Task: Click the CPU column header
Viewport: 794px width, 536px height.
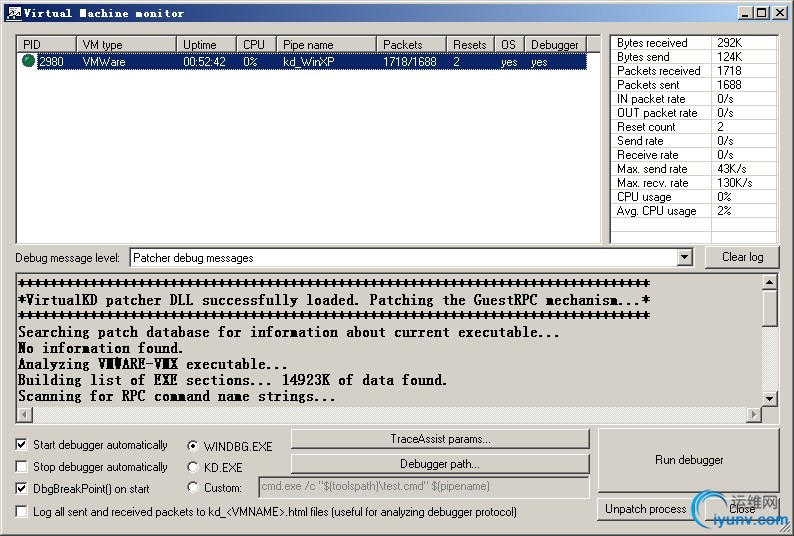Action: point(256,45)
